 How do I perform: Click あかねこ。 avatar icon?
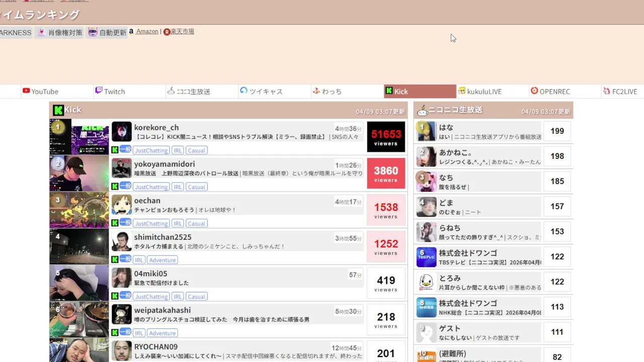point(426,156)
